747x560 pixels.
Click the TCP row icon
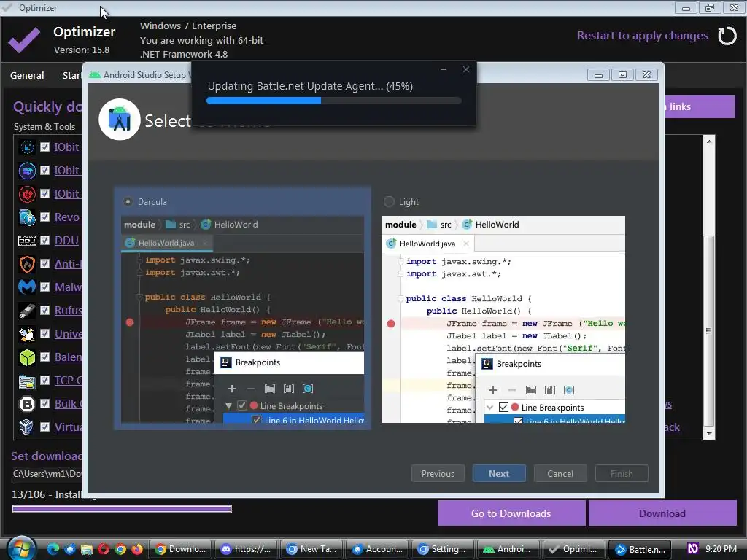[27, 381]
